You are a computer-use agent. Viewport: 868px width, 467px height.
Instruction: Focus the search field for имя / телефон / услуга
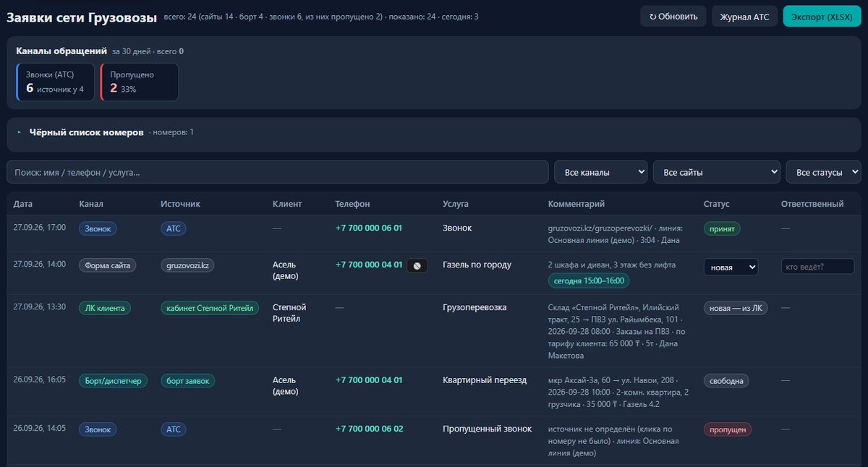(x=278, y=172)
